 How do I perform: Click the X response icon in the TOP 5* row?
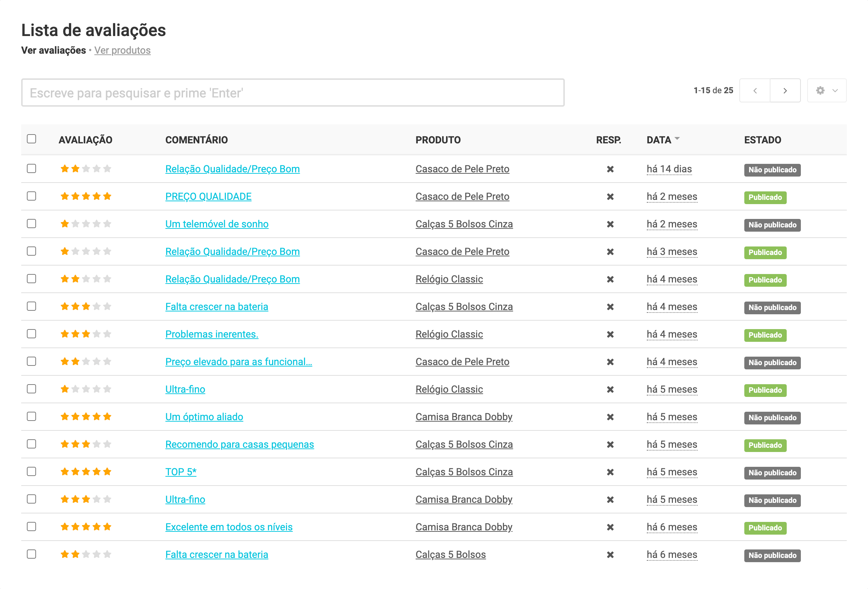tap(610, 472)
